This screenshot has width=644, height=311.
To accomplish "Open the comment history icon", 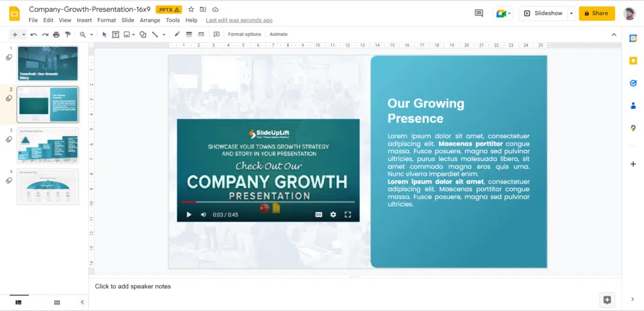I will point(479,13).
